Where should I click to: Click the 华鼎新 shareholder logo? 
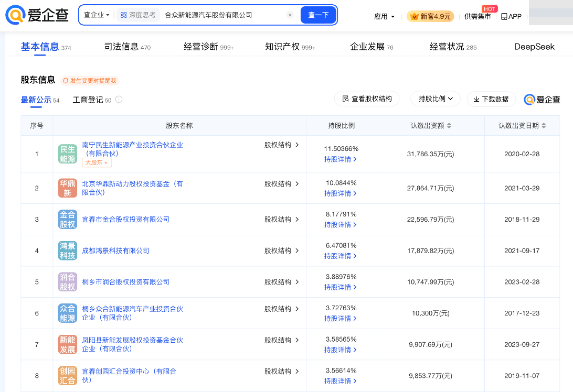67,188
